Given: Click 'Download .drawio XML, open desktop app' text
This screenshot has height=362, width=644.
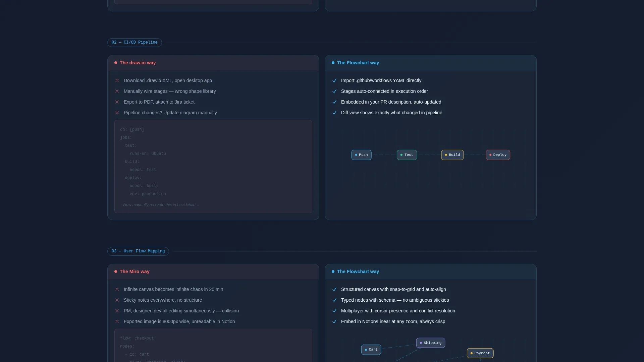Looking at the screenshot, I should tap(168, 80).
